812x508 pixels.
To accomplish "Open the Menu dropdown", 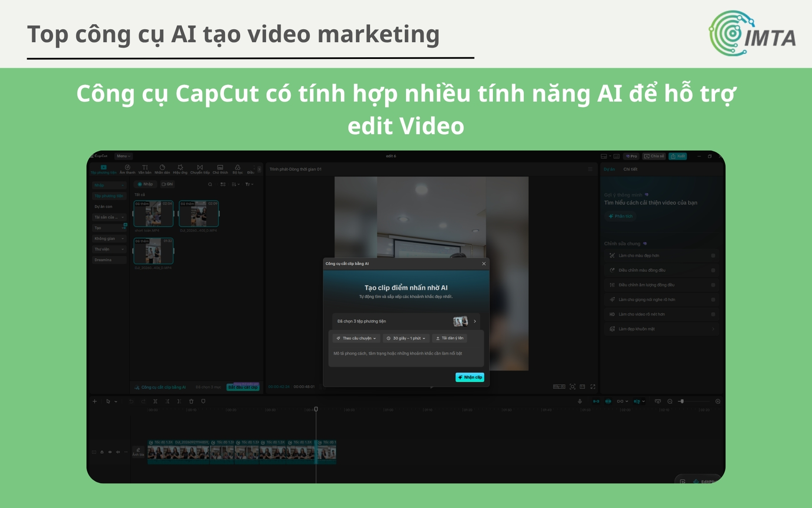I will pyautogui.click(x=124, y=156).
